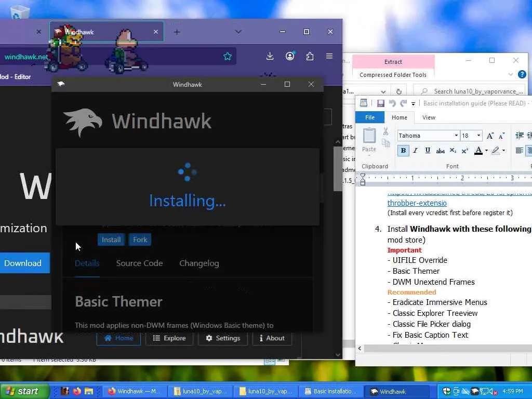Open the highlight color dropdown arrow

coord(503,151)
